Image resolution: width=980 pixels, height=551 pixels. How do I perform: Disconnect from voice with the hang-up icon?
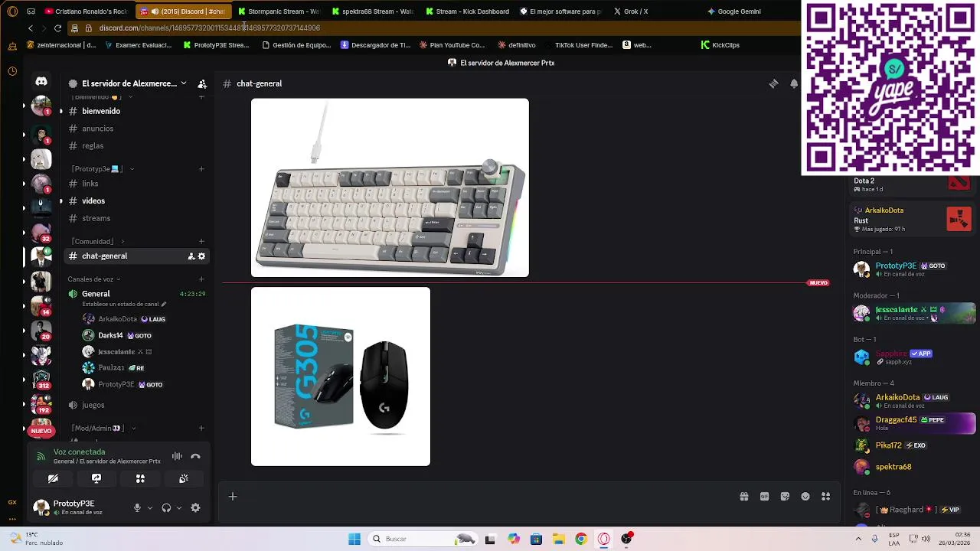point(195,456)
